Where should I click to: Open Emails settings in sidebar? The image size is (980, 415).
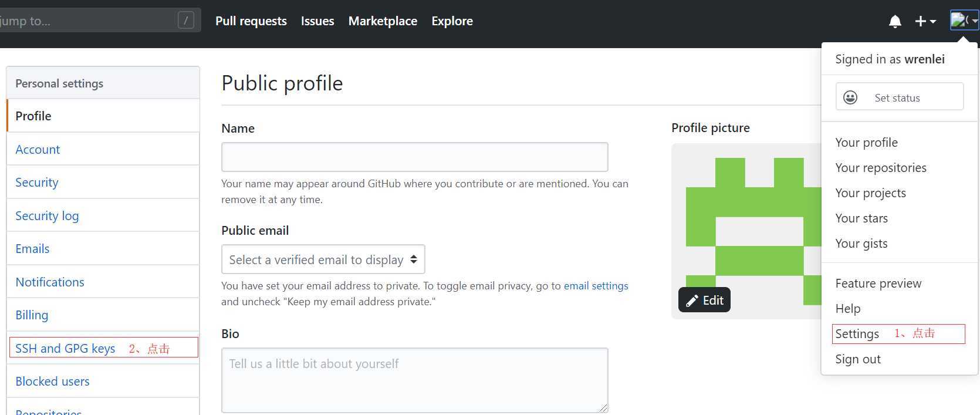coord(103,248)
